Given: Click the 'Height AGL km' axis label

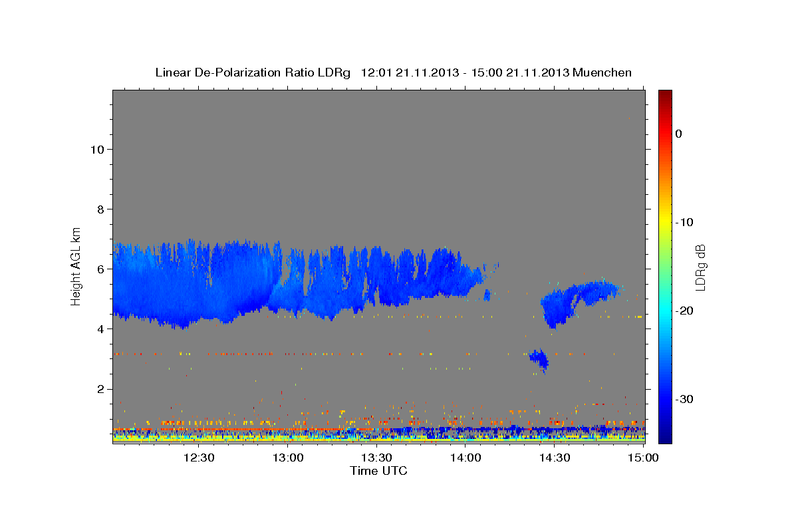Looking at the screenshot, I should point(76,265).
